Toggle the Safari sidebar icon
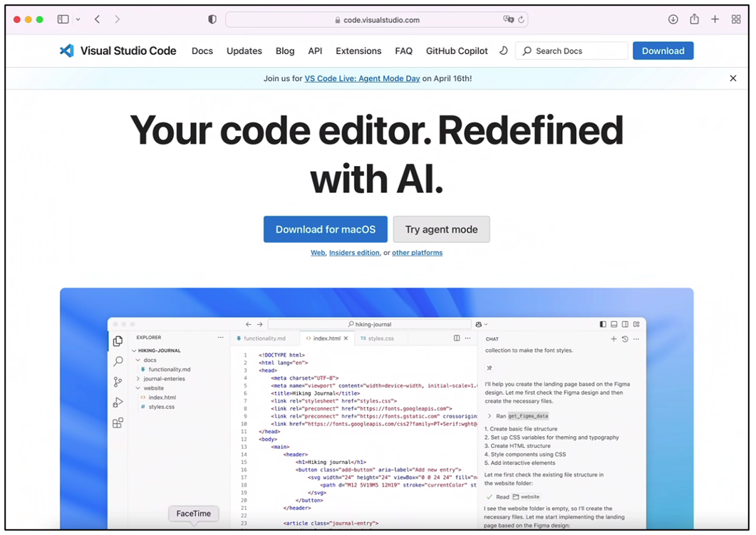Viewport: 756px width, 535px height. [x=63, y=19]
